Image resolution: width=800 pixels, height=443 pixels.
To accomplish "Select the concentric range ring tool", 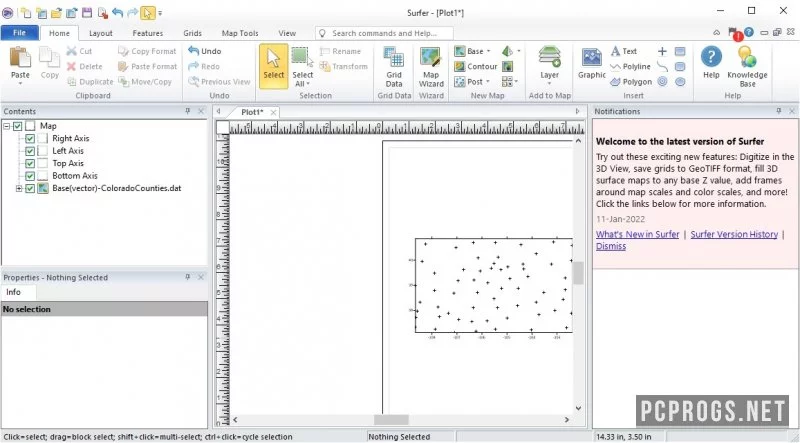I will [662, 82].
